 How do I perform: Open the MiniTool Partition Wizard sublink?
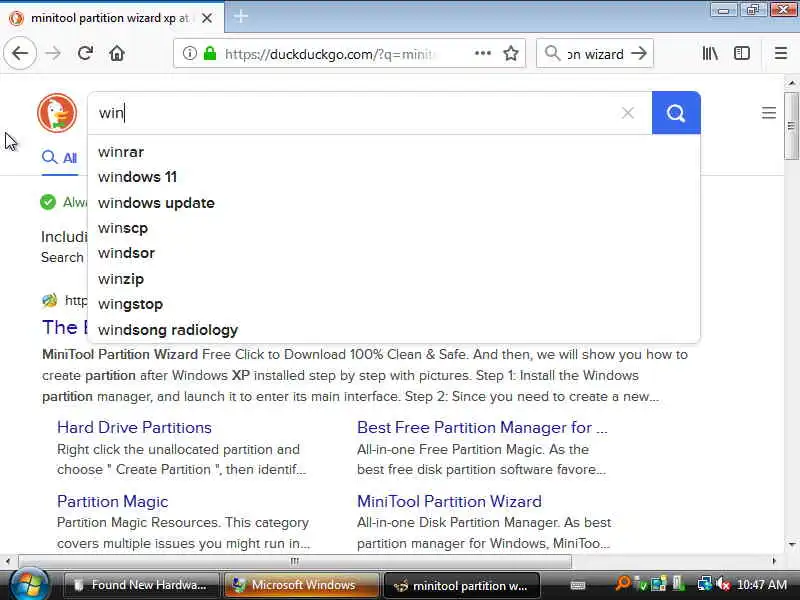click(x=449, y=502)
